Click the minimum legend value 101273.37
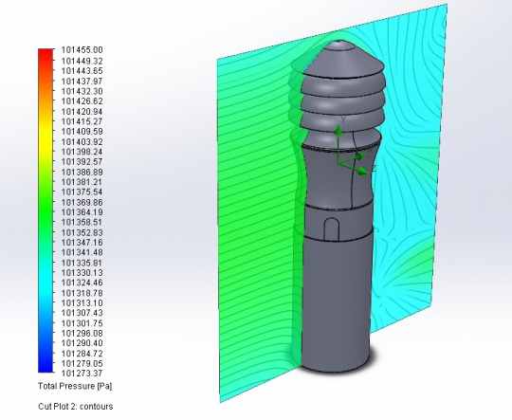Screen dimensions: 512x420 click(x=82, y=374)
